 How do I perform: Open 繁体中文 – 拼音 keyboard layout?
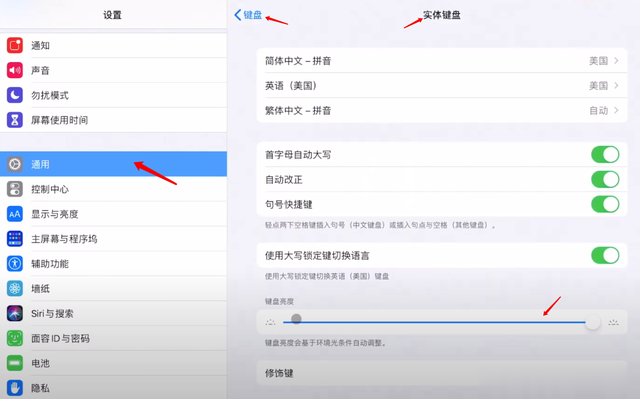tap(442, 111)
